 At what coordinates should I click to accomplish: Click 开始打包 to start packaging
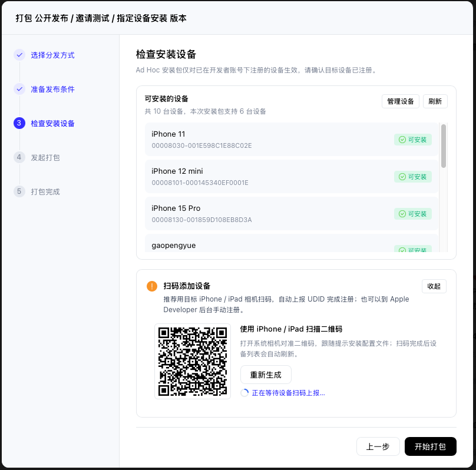[430, 446]
